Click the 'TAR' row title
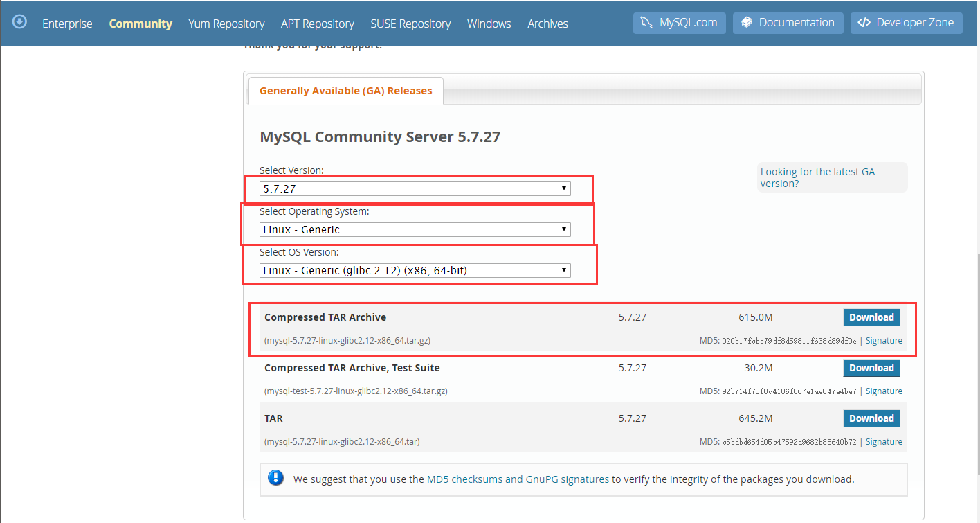 (x=273, y=418)
